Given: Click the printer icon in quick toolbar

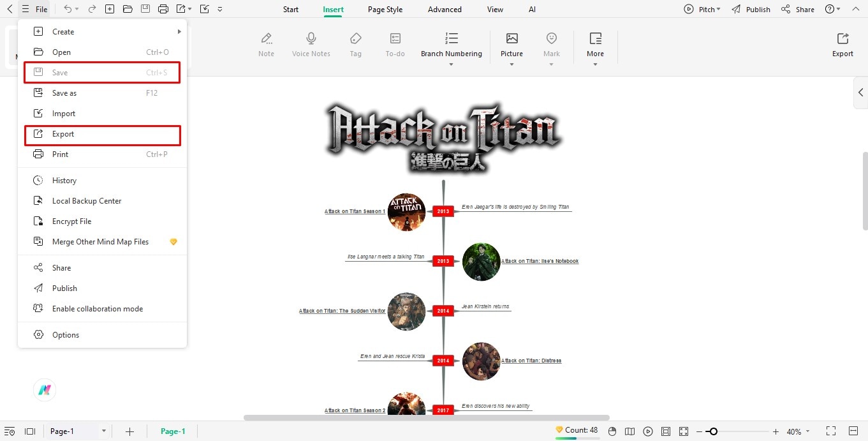Looking at the screenshot, I should tap(163, 9).
